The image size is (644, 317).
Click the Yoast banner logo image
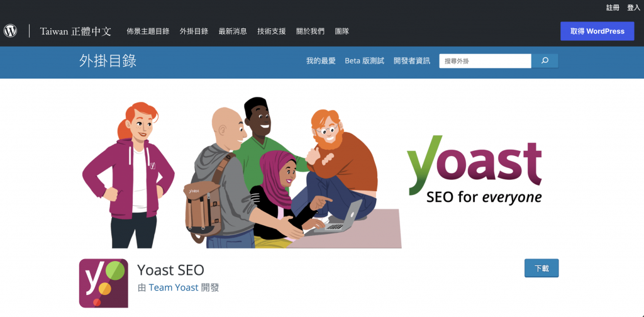pos(474,170)
